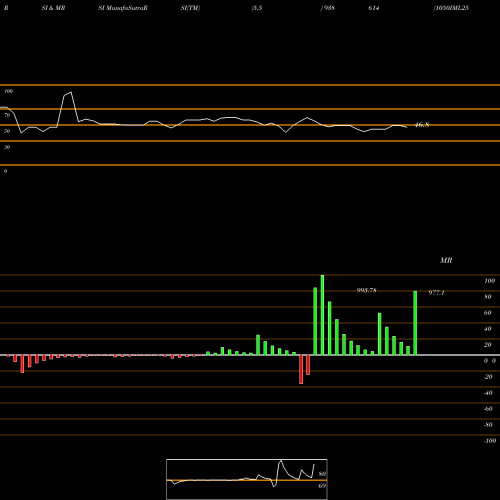Click the '-60' label on the MR axis

488,409
